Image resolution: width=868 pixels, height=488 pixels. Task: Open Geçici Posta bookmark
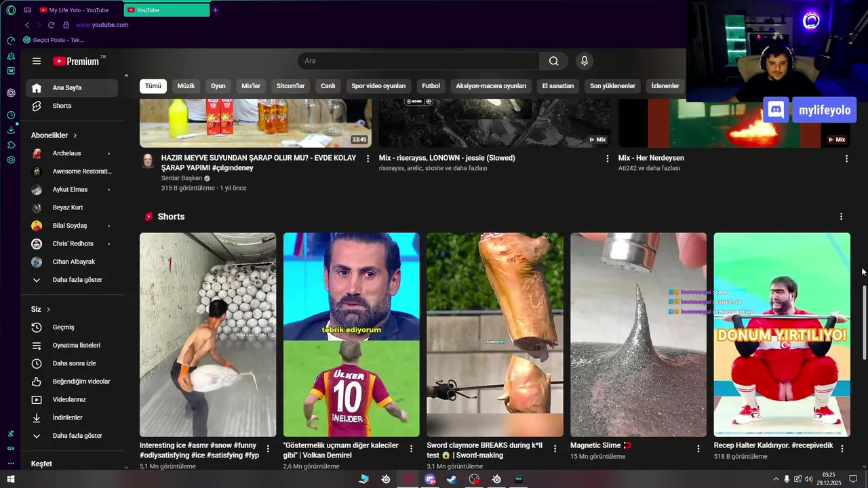(x=54, y=40)
